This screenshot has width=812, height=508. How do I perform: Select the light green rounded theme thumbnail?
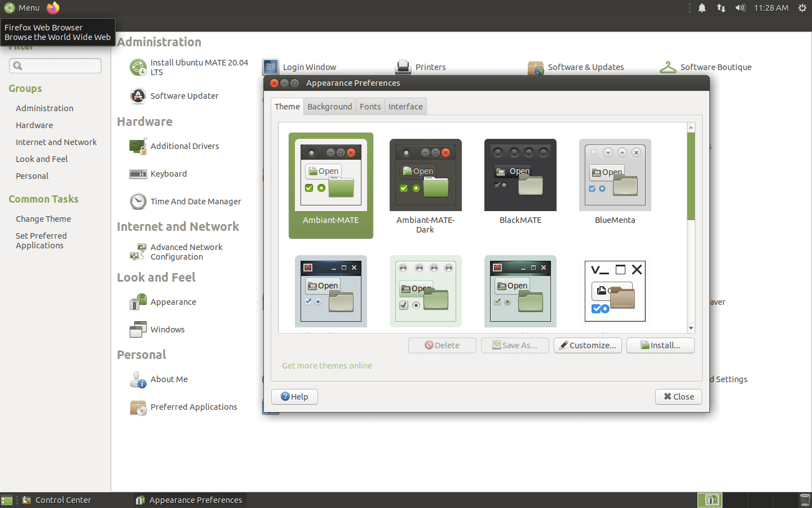tap(426, 291)
